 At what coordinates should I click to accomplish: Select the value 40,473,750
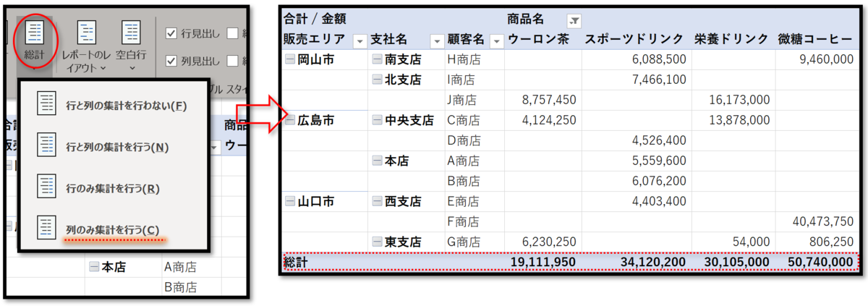(x=822, y=221)
